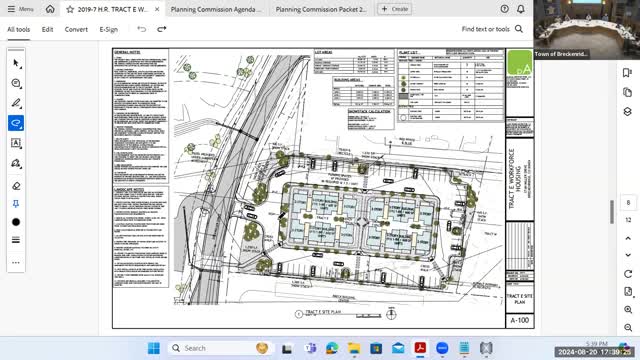
Task: Open Microsoft Teams from taskbar
Action: coord(310,348)
